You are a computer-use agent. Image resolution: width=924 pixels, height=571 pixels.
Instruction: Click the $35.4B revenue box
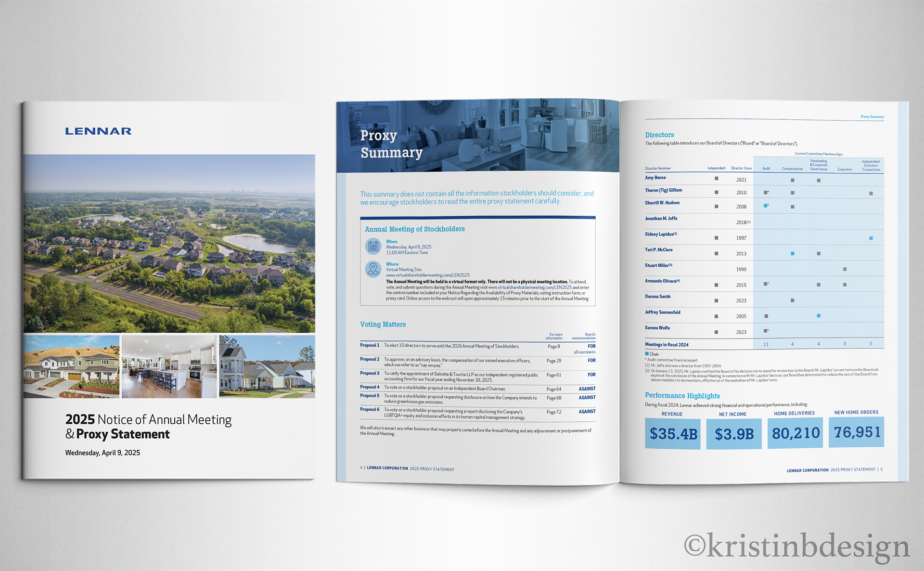coord(673,434)
